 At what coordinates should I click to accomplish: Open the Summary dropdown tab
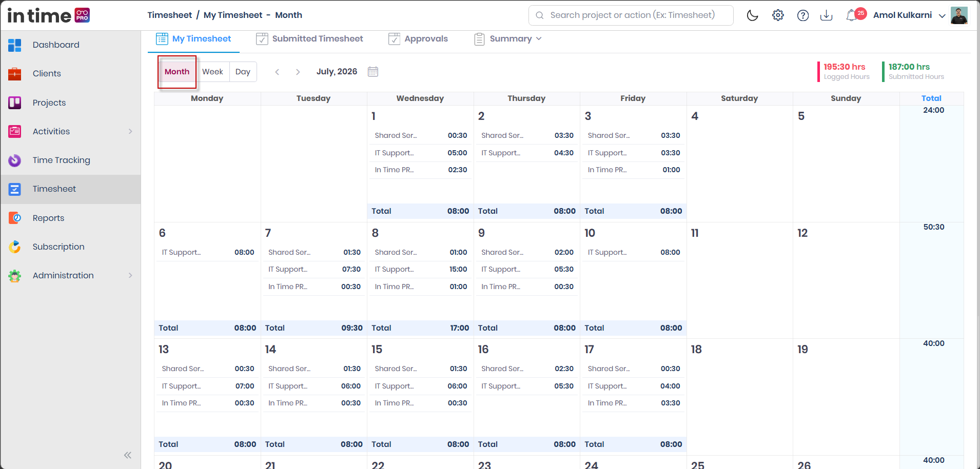508,39
